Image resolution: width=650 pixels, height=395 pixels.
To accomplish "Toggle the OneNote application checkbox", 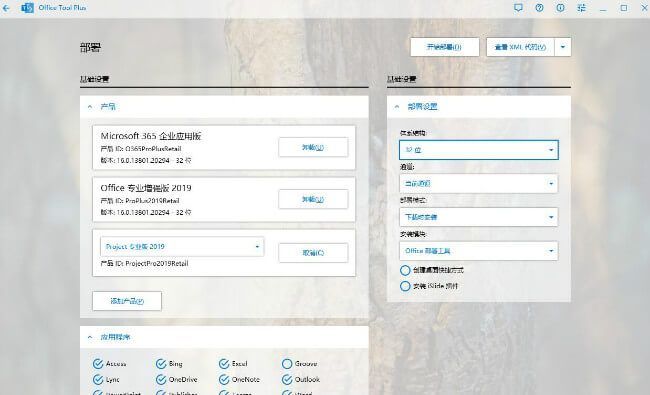I will point(224,379).
